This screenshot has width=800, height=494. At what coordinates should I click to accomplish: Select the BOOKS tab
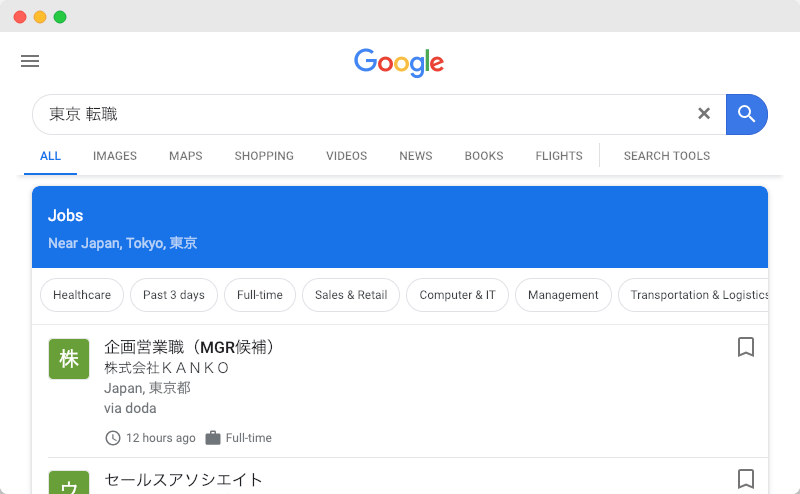[484, 156]
